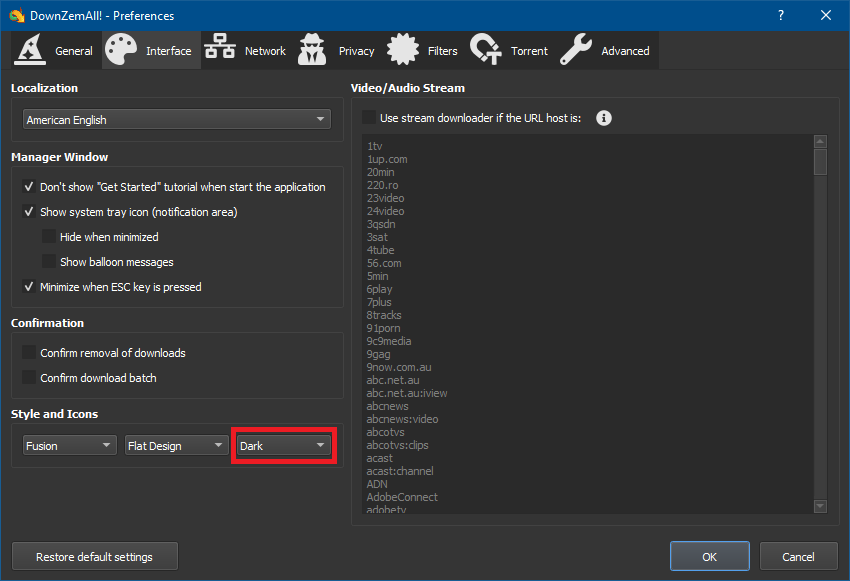Enable Hide when minimized
Screen dimensions: 850x581
pos(49,237)
